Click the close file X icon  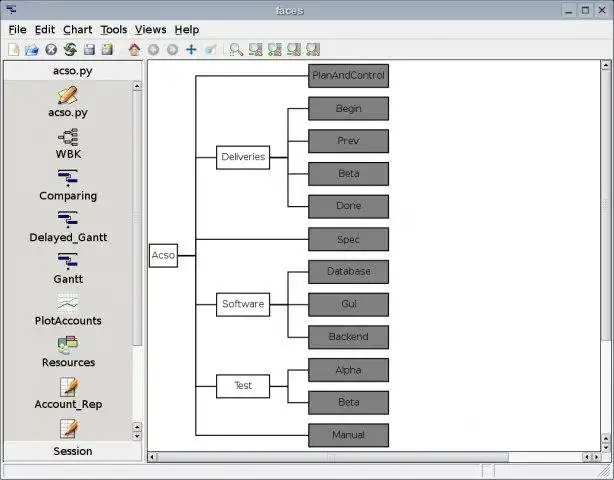(51, 50)
